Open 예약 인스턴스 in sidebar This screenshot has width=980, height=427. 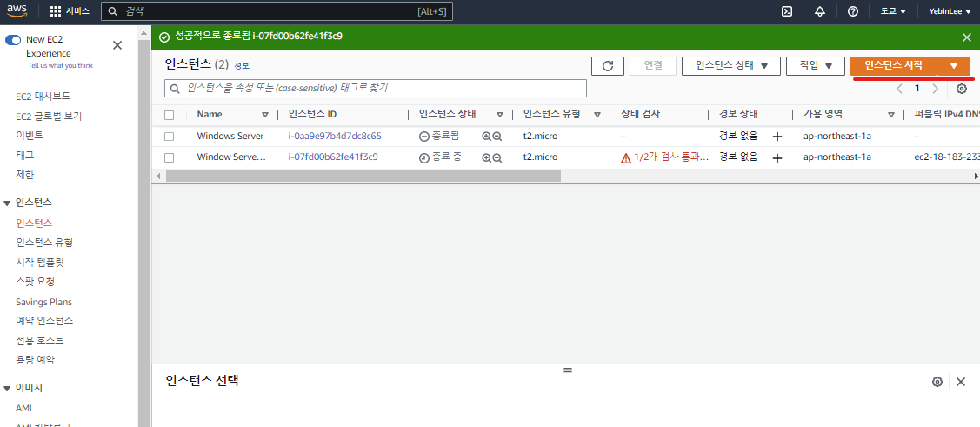tap(44, 321)
